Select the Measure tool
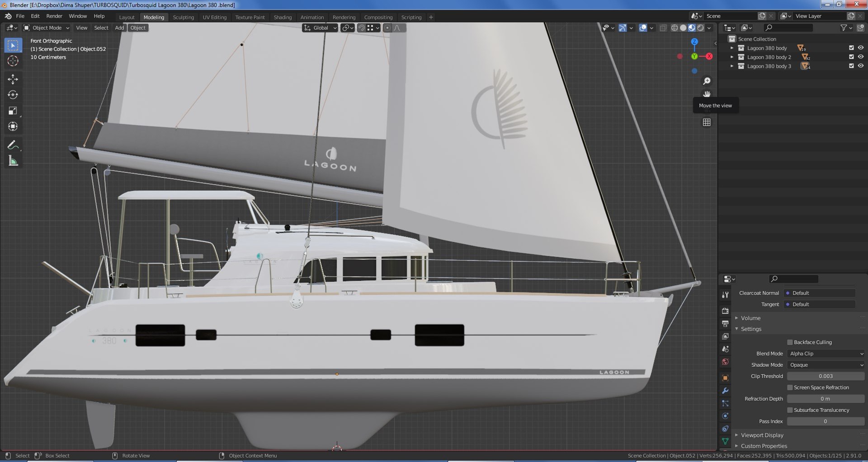This screenshot has width=868, height=462. pos(13,161)
